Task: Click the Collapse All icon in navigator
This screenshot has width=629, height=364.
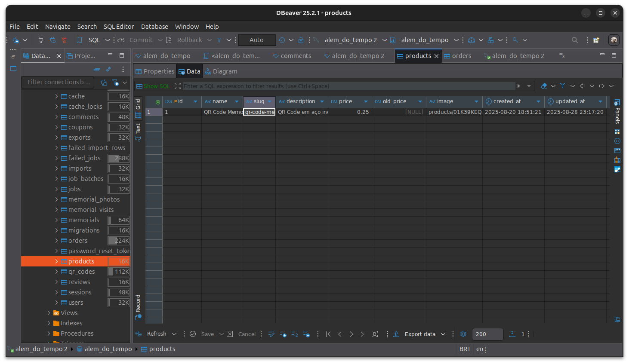Action: click(97, 69)
